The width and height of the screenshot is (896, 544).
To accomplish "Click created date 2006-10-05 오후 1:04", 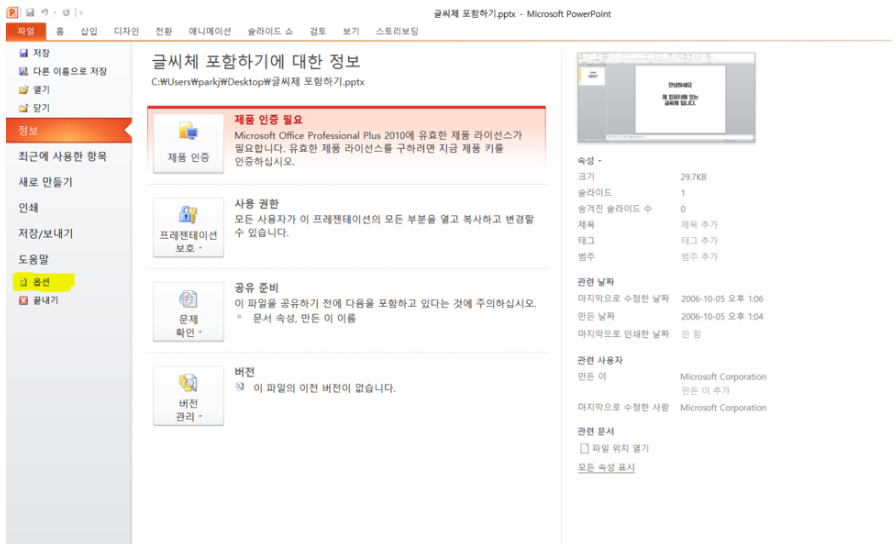I will pyautogui.click(x=722, y=317).
